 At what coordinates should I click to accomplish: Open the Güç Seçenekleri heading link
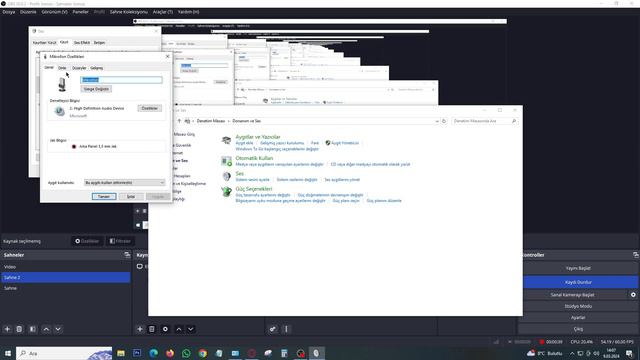(254, 189)
